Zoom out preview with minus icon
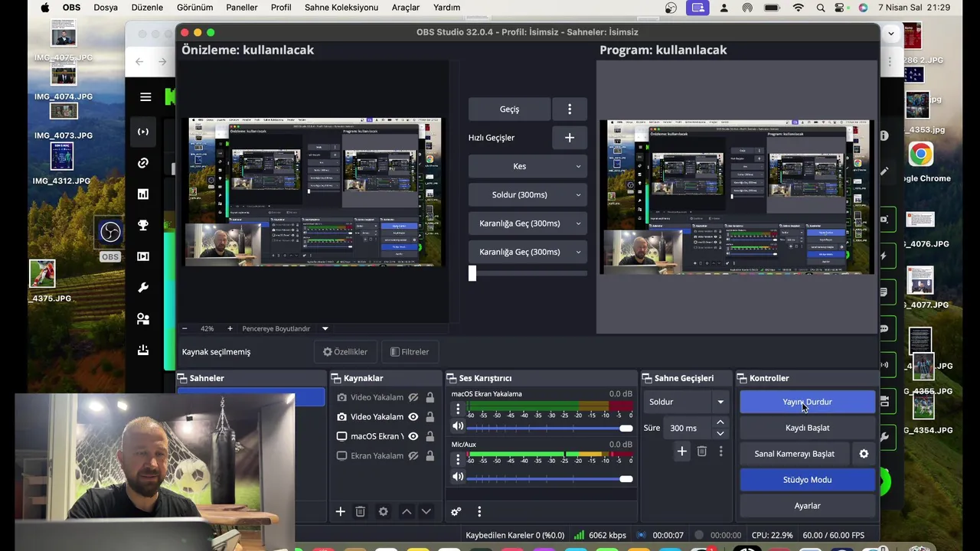 click(x=185, y=328)
